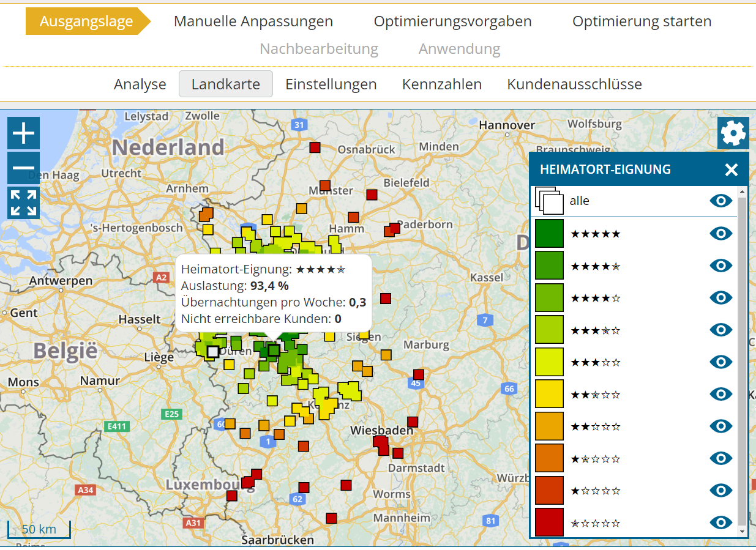The image size is (756, 550).
Task: Click red marker northeast of Wiesbaden
Action: coord(413,422)
